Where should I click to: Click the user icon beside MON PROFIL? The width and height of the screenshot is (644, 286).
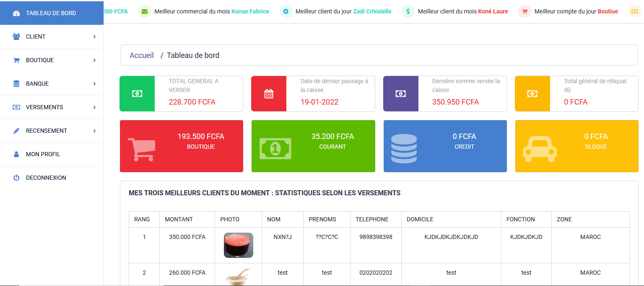(16, 154)
